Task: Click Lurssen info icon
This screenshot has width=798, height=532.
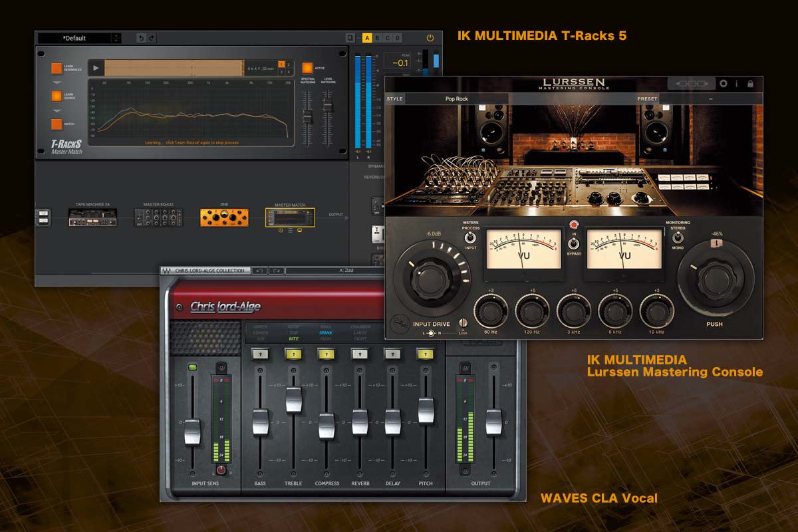Action: [737, 84]
